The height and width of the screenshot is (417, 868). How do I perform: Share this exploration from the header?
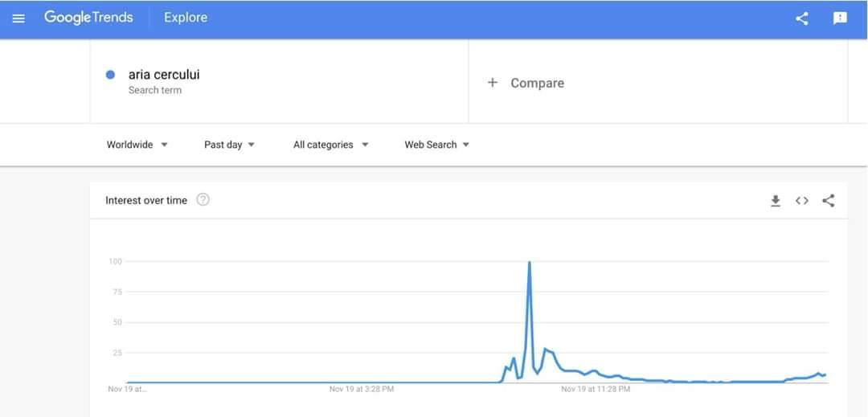click(801, 18)
